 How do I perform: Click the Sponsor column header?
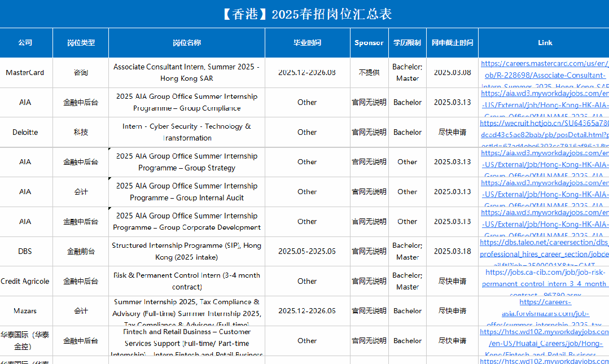[x=369, y=43]
